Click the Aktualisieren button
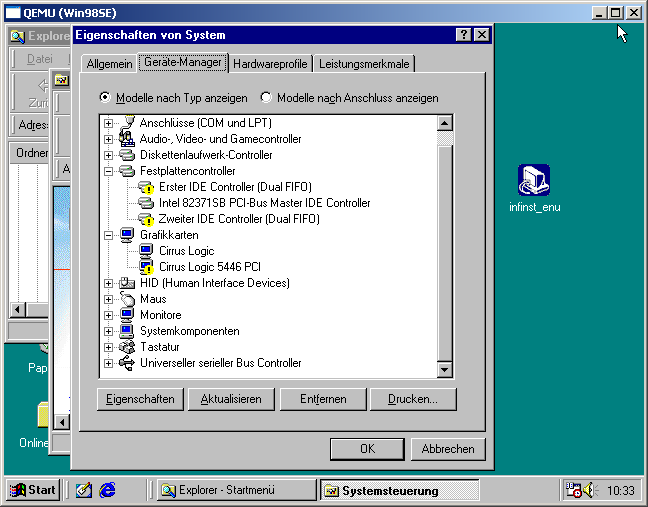This screenshot has height=507, width=648. coord(231,399)
